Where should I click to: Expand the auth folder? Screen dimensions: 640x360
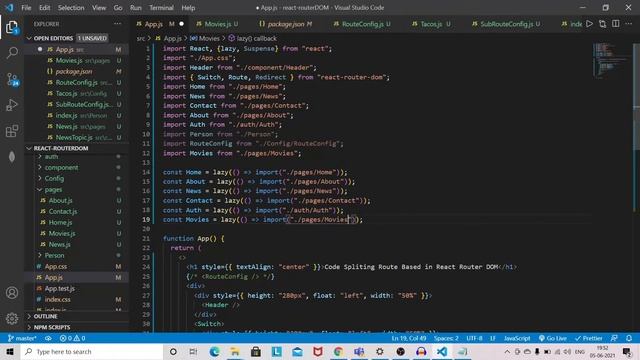51,157
